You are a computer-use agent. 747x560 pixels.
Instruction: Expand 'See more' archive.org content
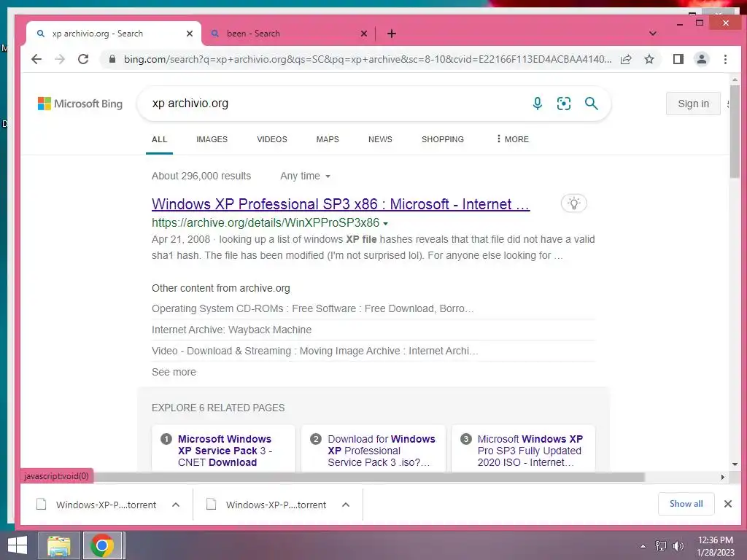tap(174, 372)
